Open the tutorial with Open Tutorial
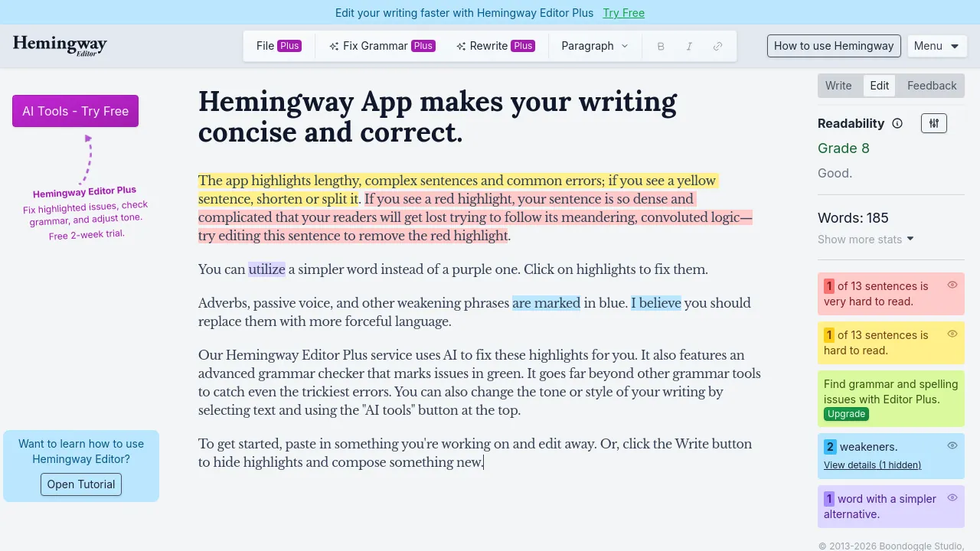 81,484
